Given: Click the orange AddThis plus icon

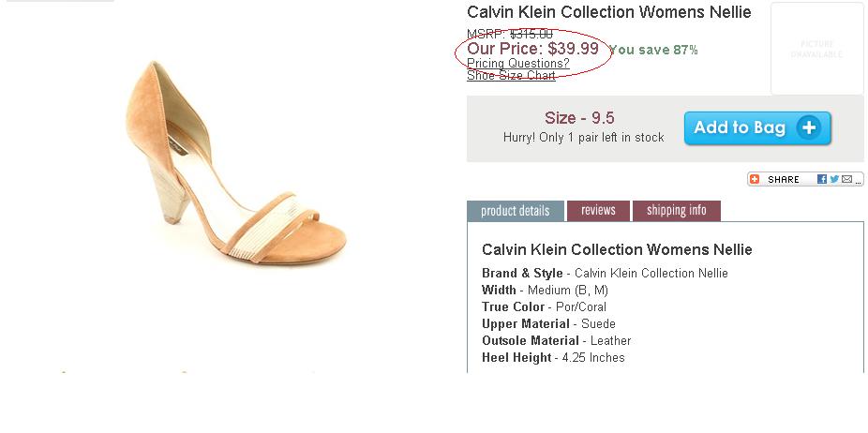Looking at the screenshot, I should point(754,179).
